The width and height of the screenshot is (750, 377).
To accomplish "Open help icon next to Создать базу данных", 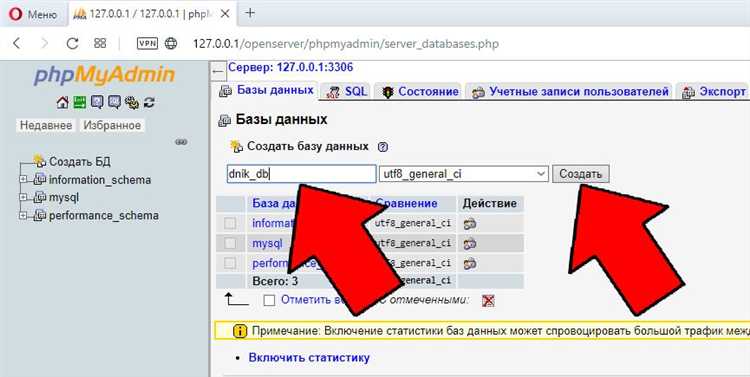I will click(382, 147).
